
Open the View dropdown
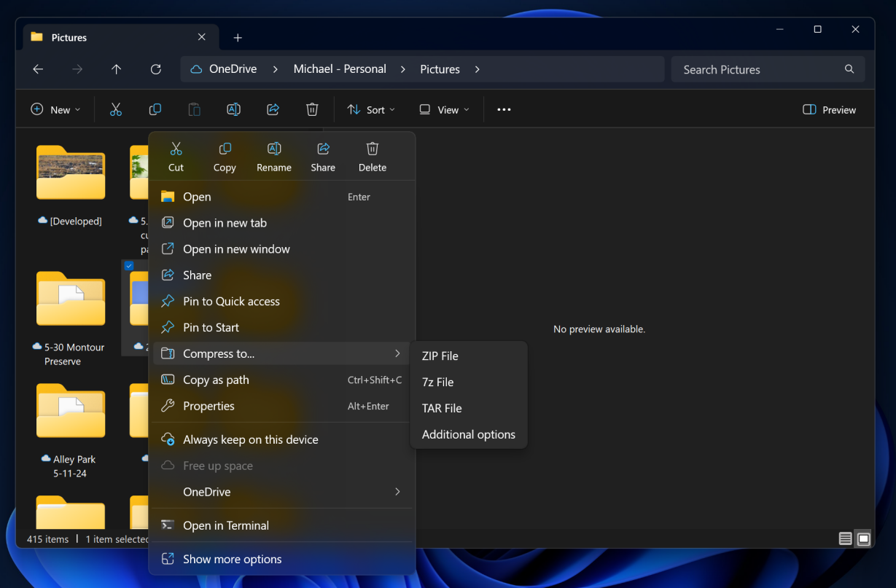(443, 109)
